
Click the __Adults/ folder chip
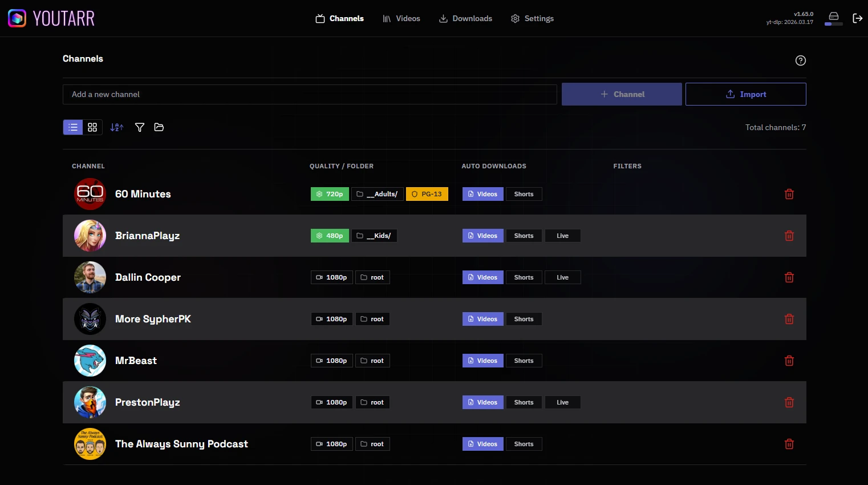(378, 194)
